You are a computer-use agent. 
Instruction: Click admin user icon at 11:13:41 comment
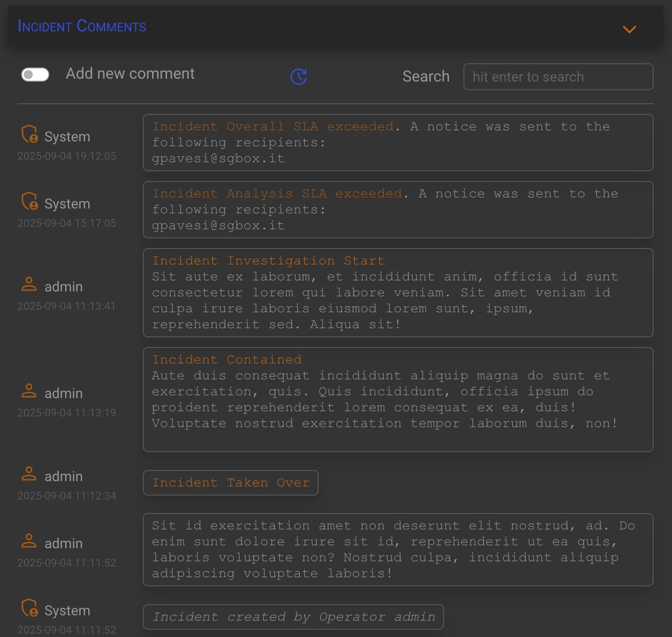[29, 284]
